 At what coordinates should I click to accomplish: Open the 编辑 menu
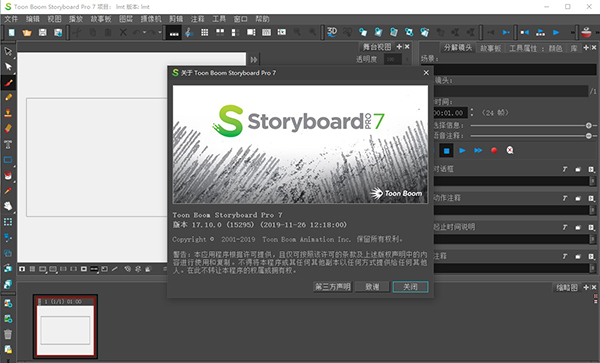click(x=33, y=19)
